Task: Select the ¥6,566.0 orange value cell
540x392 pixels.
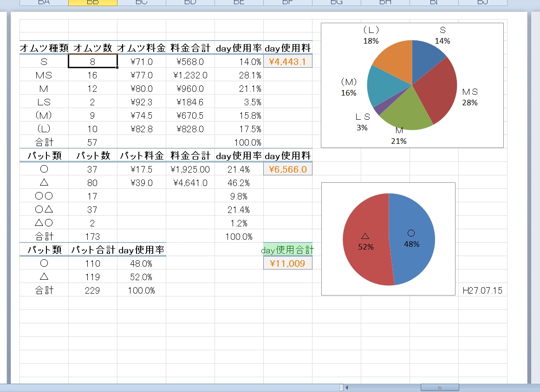Action: pos(287,169)
